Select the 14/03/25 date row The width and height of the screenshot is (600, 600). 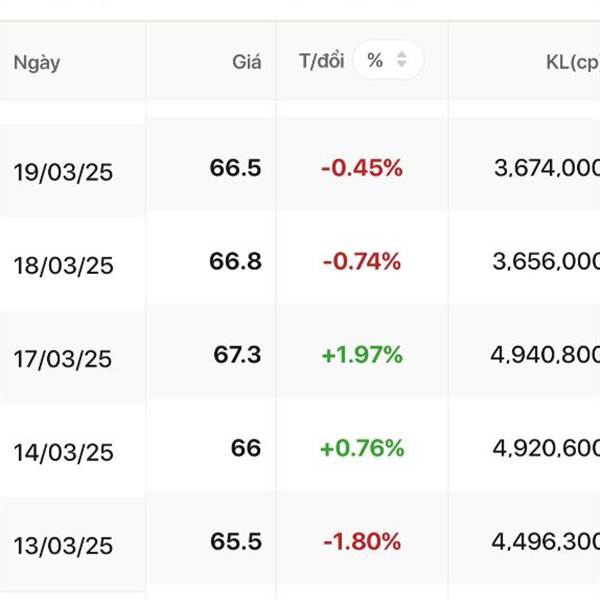coord(63,453)
